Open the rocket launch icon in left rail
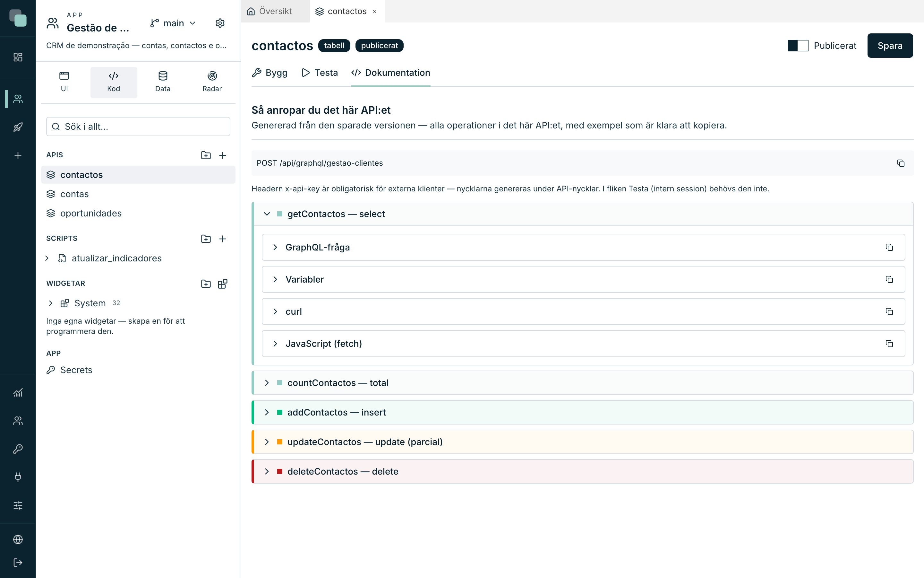Viewport: 924px width, 578px height. [x=18, y=127]
